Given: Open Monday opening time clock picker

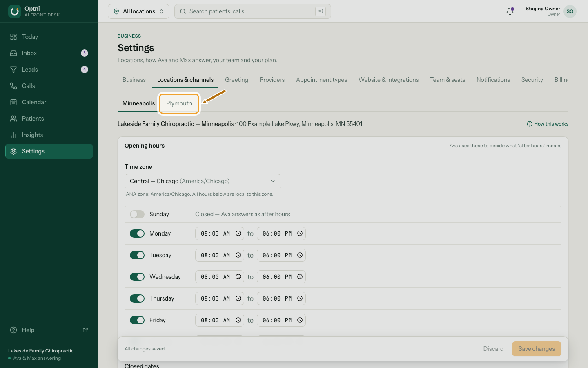Looking at the screenshot, I should [238, 233].
